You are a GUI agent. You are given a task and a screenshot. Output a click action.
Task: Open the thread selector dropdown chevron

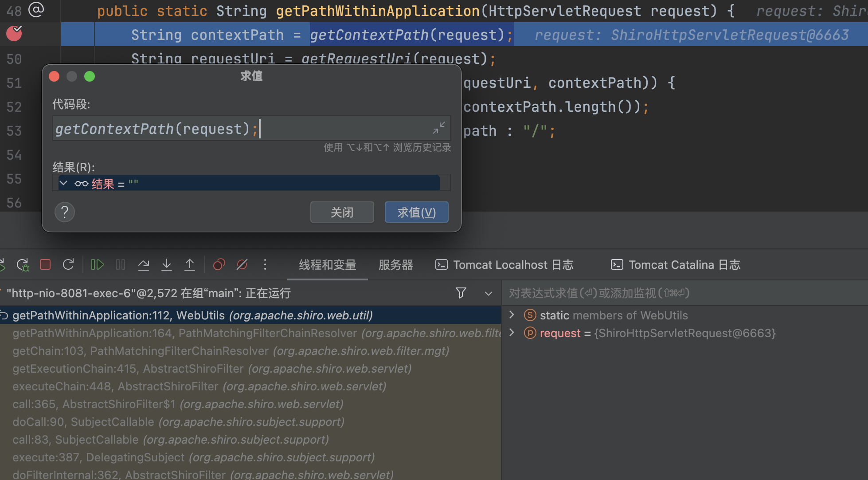point(489,293)
